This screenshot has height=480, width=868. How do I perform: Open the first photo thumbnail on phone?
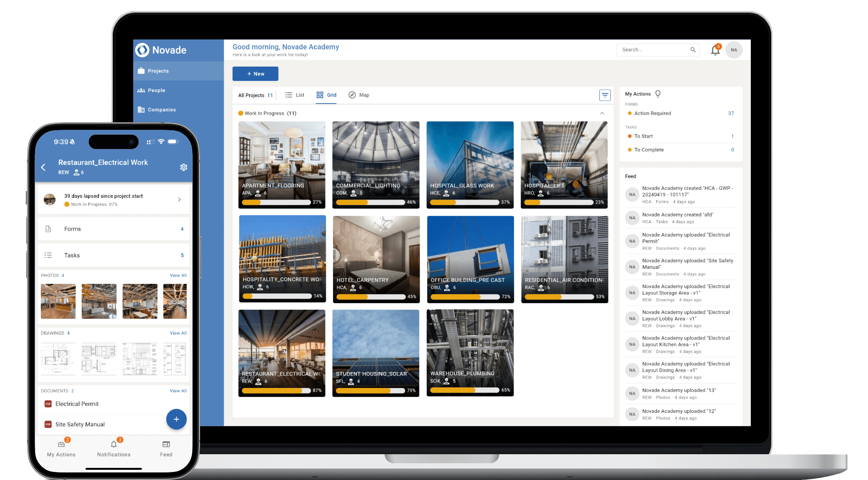[58, 301]
